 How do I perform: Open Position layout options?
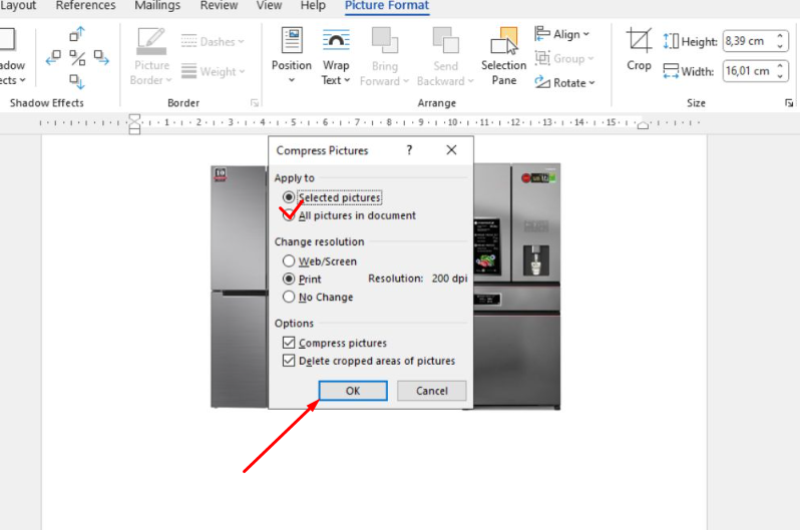click(291, 55)
